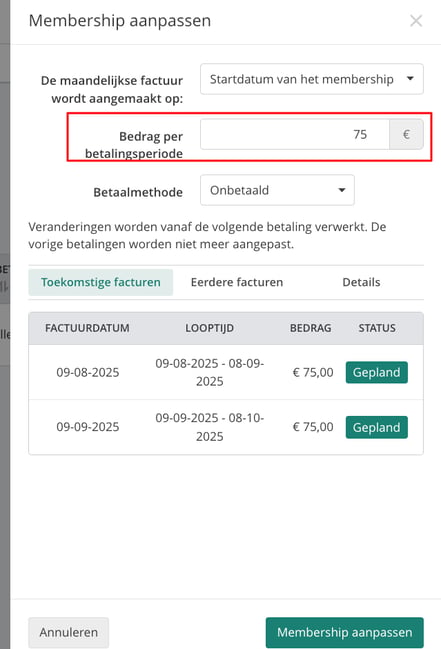This screenshot has width=441, height=649.
Task: Select the 09-08-2025 invoice date cell
Action: (88, 373)
